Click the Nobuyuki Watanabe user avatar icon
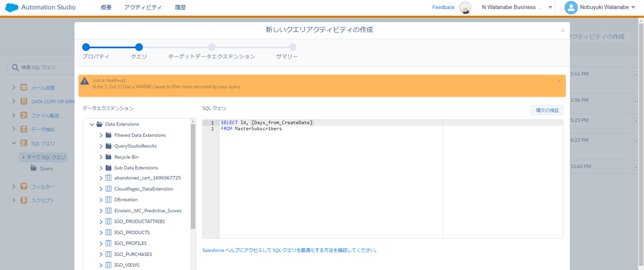The image size is (644, 270). point(572,8)
